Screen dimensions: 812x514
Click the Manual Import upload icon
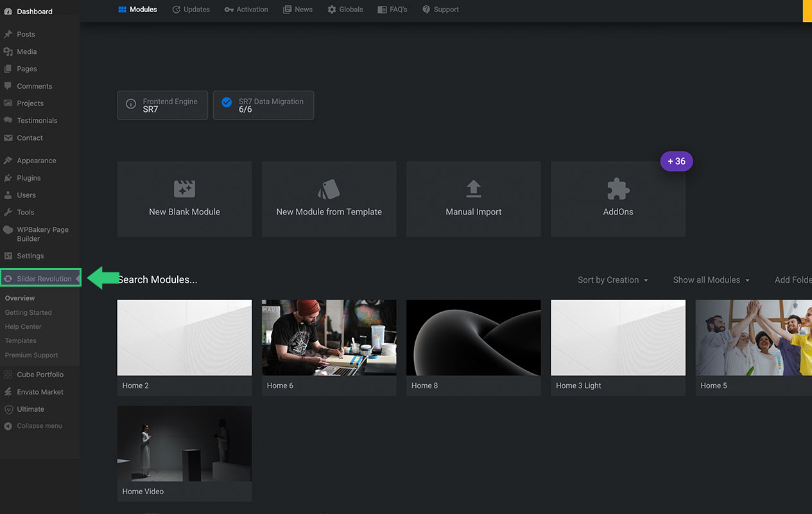coord(473,188)
